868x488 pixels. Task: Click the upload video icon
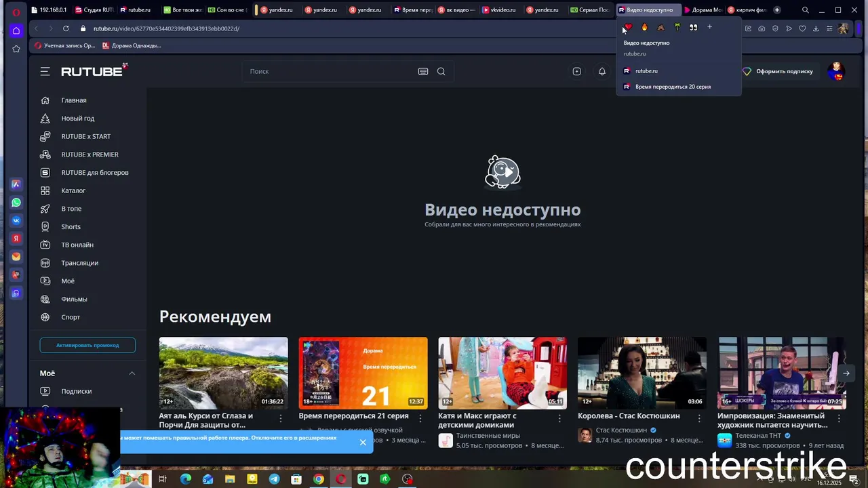click(x=576, y=71)
